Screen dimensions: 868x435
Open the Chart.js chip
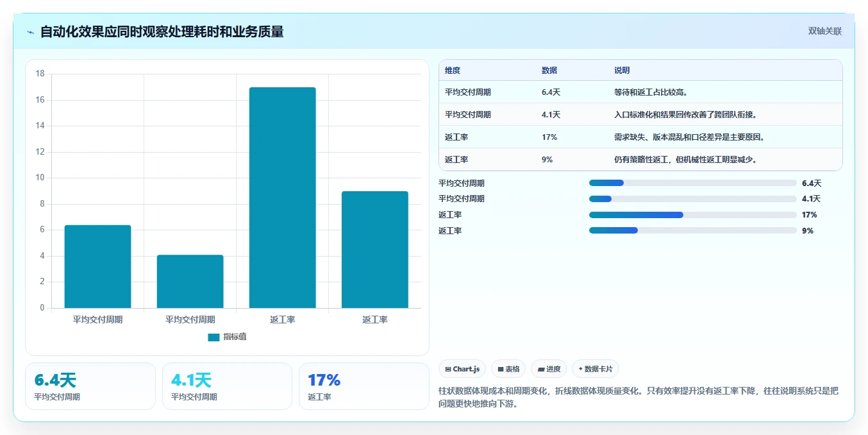coord(462,369)
